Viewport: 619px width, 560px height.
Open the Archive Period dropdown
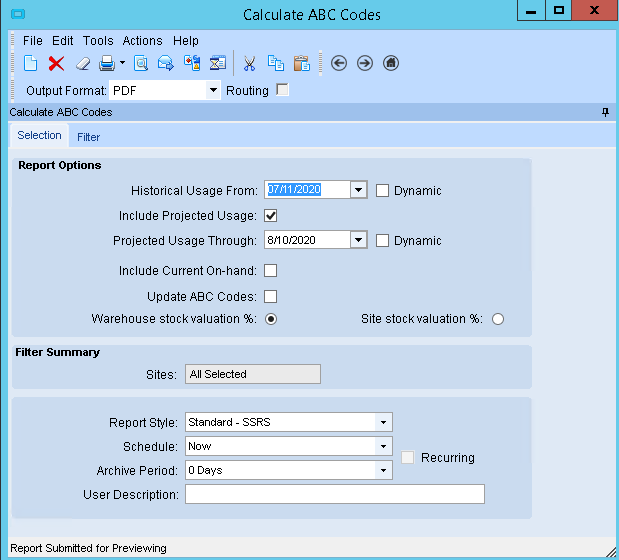point(383,470)
